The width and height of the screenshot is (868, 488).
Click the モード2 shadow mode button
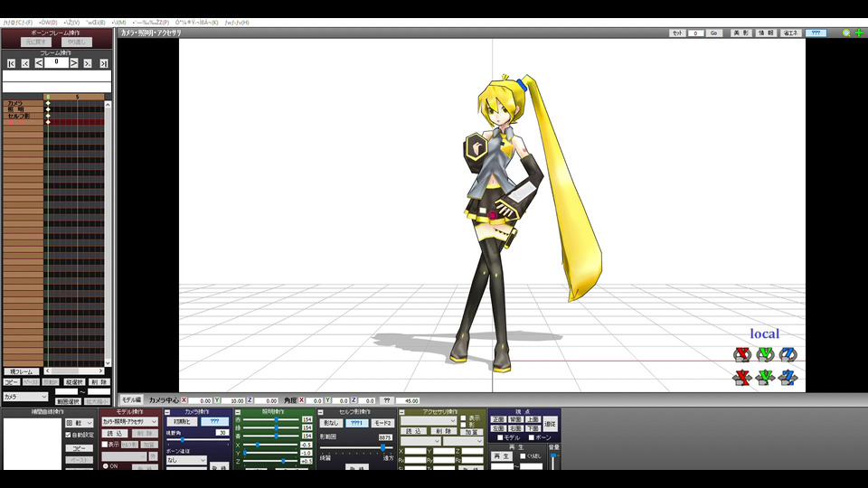pyautogui.click(x=382, y=423)
